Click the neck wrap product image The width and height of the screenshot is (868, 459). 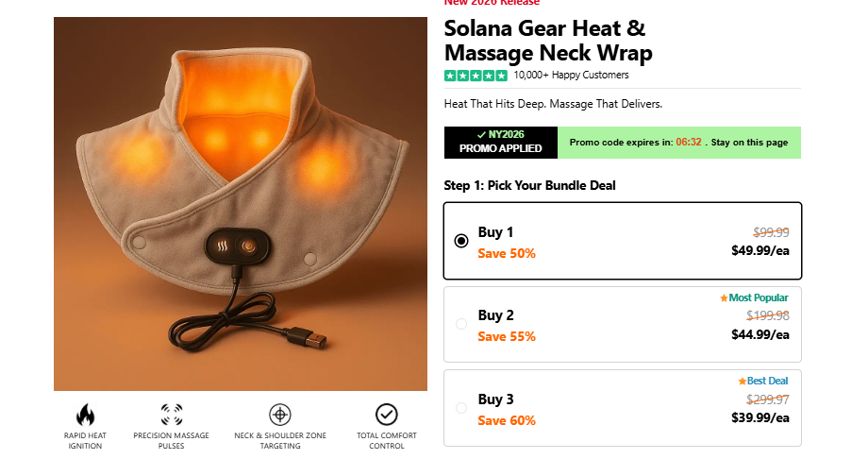click(241, 203)
